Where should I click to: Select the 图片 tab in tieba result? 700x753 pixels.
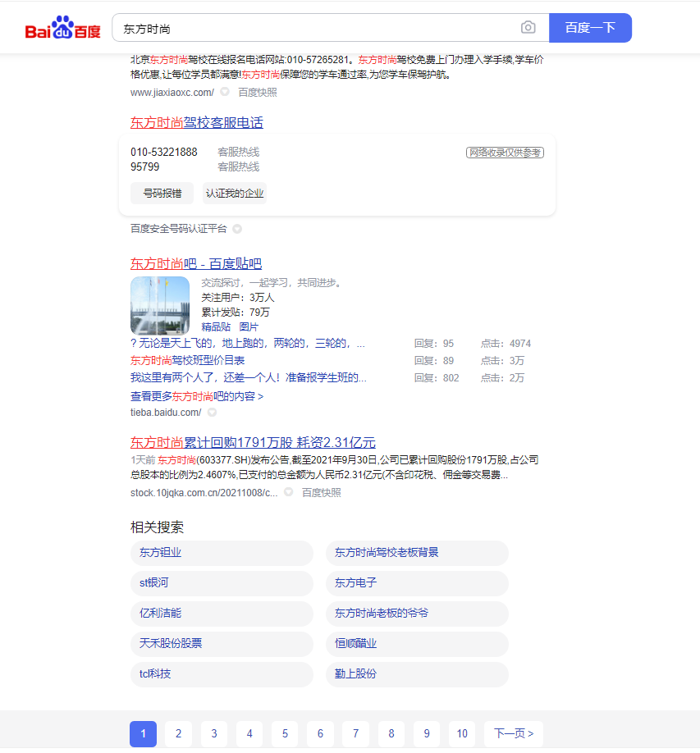coord(249,327)
